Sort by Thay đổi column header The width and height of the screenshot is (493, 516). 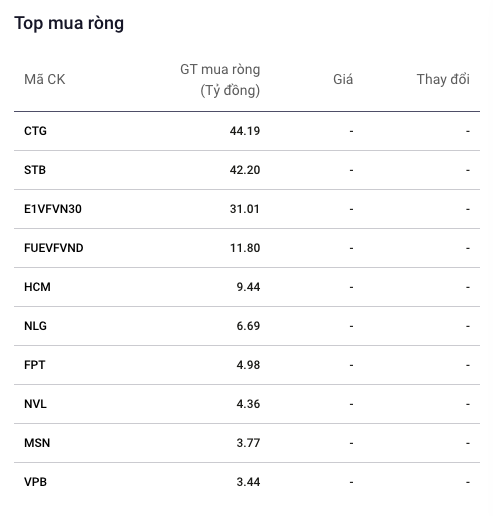(x=443, y=79)
